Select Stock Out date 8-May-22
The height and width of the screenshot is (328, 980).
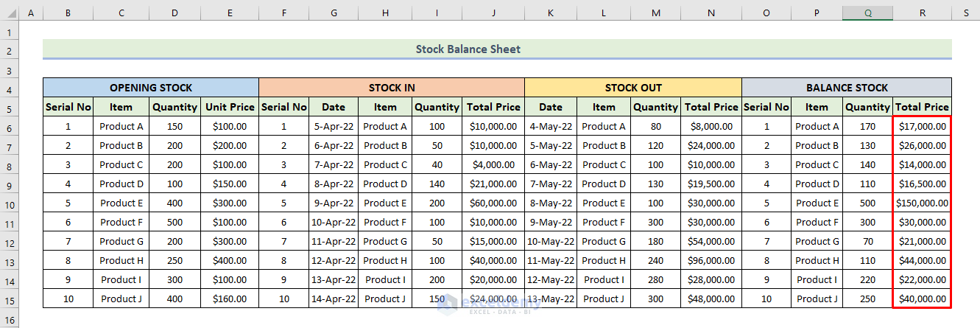point(551,203)
